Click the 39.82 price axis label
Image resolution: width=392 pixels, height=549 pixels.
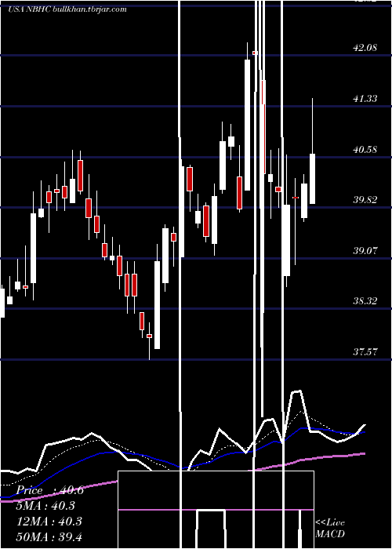tap(365, 200)
